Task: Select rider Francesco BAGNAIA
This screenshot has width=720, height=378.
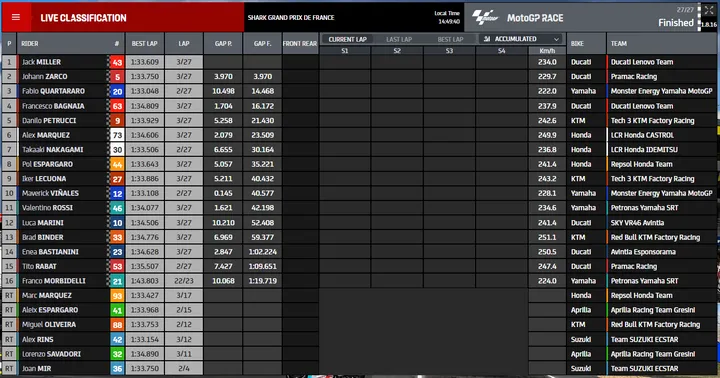Action: click(53, 106)
